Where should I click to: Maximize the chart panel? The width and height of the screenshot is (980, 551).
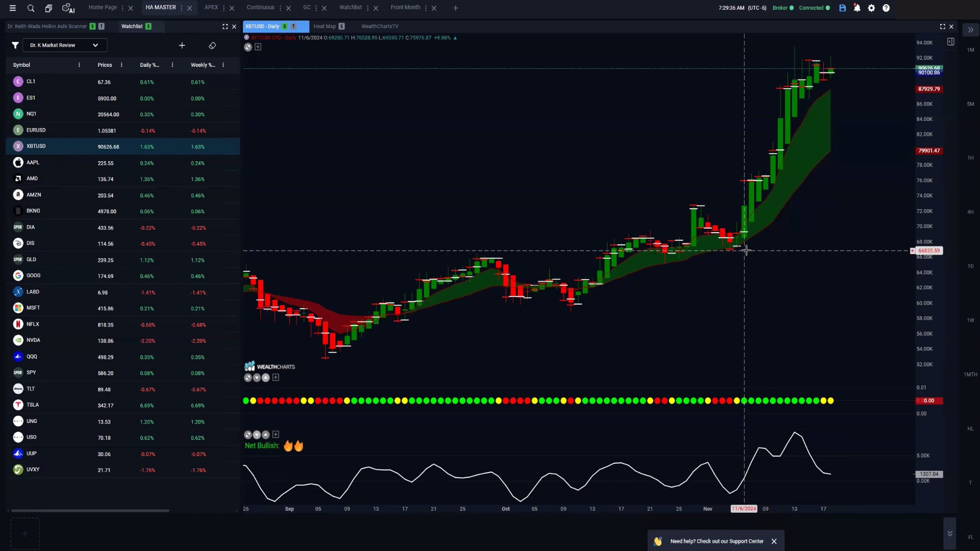click(943, 27)
